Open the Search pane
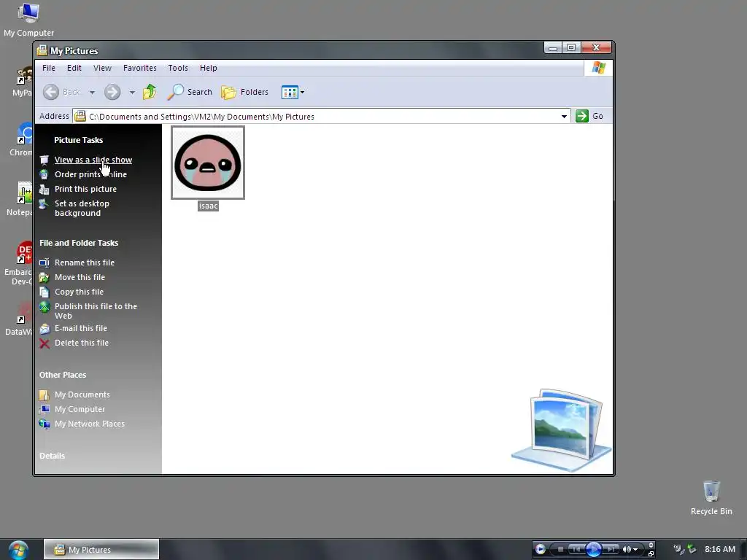Image resolution: width=747 pixels, height=560 pixels. pos(190,92)
